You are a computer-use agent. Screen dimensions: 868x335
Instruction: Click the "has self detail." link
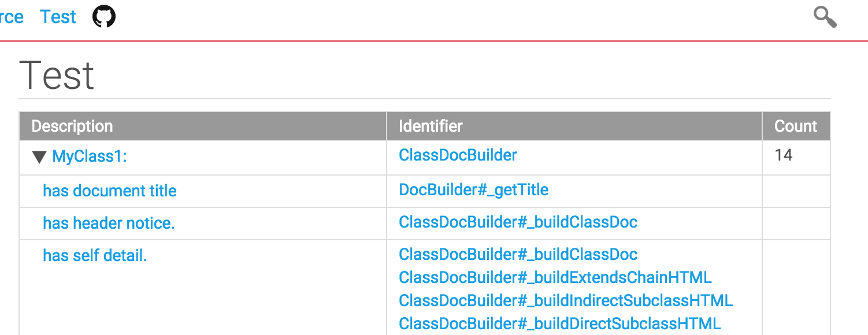pos(95,255)
